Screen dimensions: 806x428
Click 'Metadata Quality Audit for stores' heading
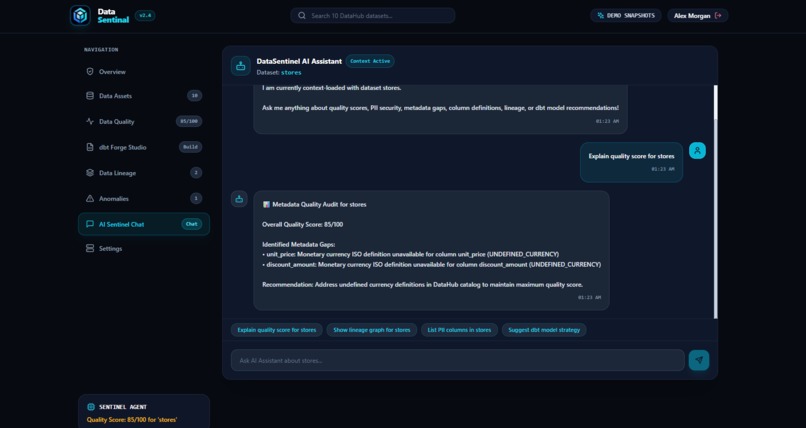(x=319, y=204)
